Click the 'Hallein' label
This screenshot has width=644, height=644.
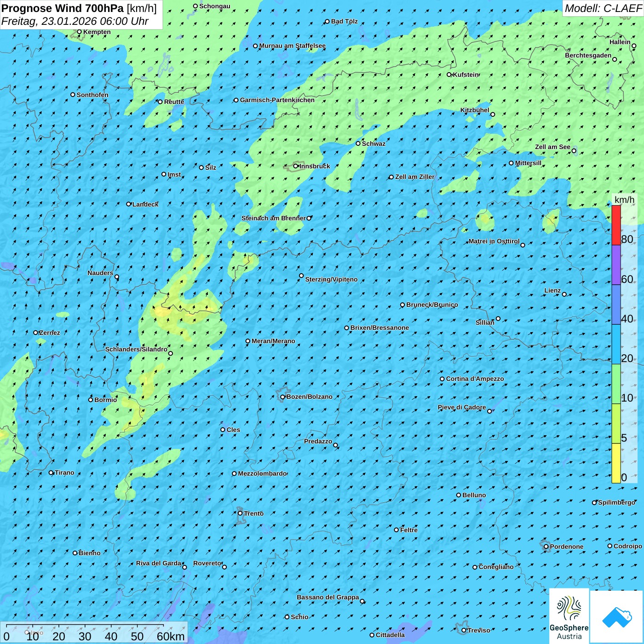(620, 42)
